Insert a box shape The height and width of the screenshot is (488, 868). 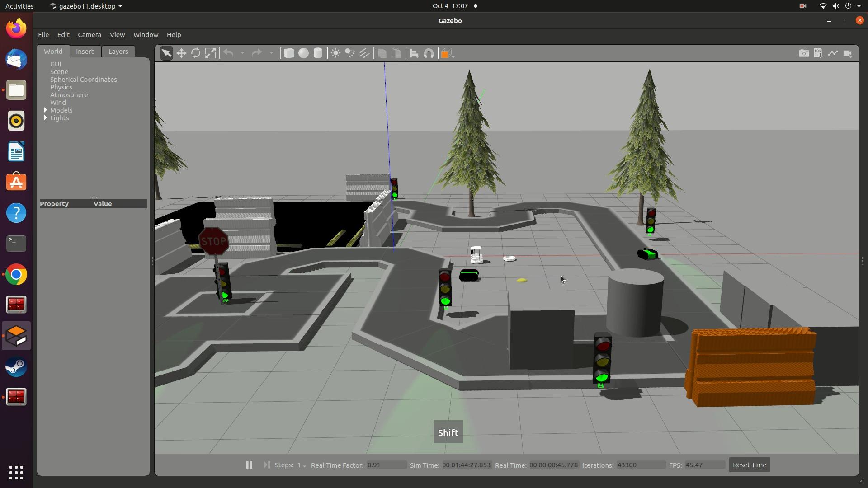tap(289, 53)
